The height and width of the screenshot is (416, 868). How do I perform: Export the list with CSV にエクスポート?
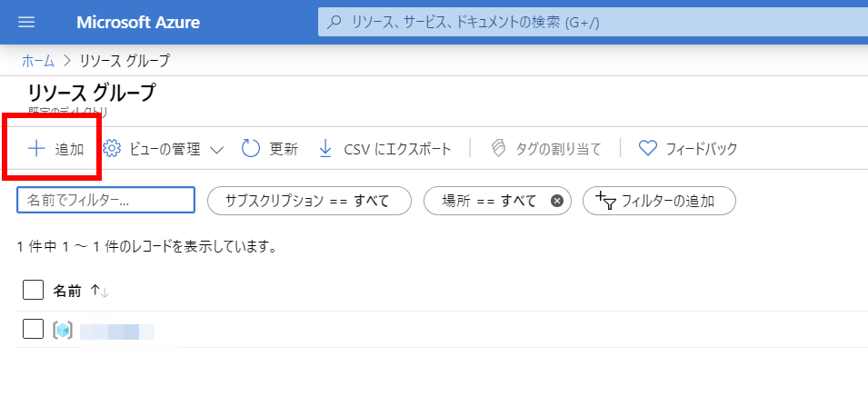[x=384, y=149]
